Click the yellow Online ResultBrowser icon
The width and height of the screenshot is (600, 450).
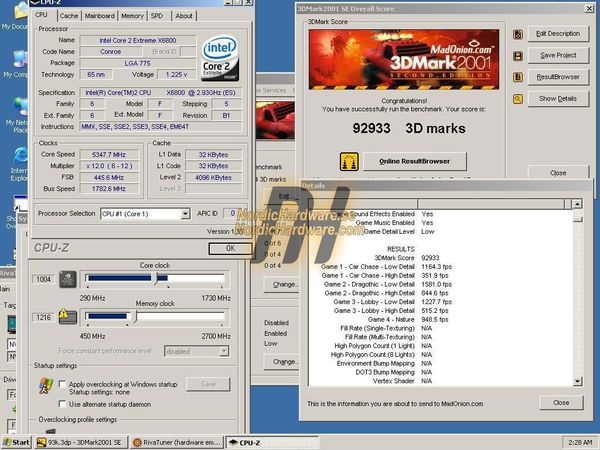349,161
